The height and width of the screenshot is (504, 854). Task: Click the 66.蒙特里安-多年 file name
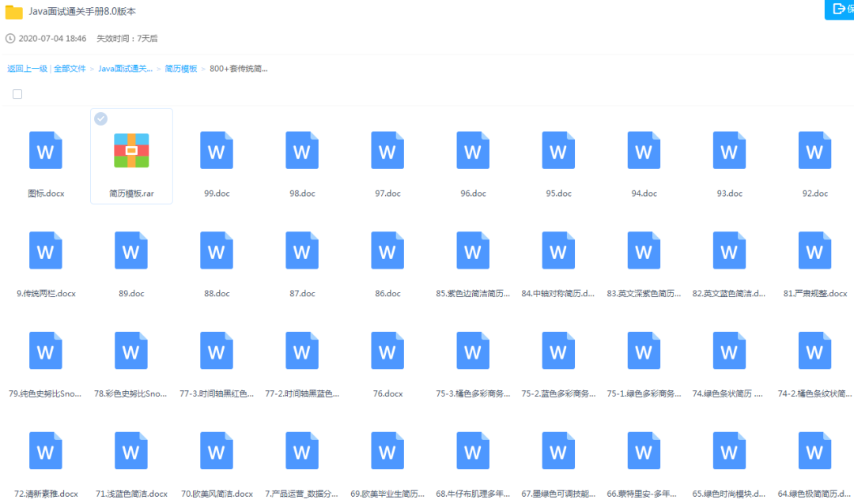(x=642, y=494)
